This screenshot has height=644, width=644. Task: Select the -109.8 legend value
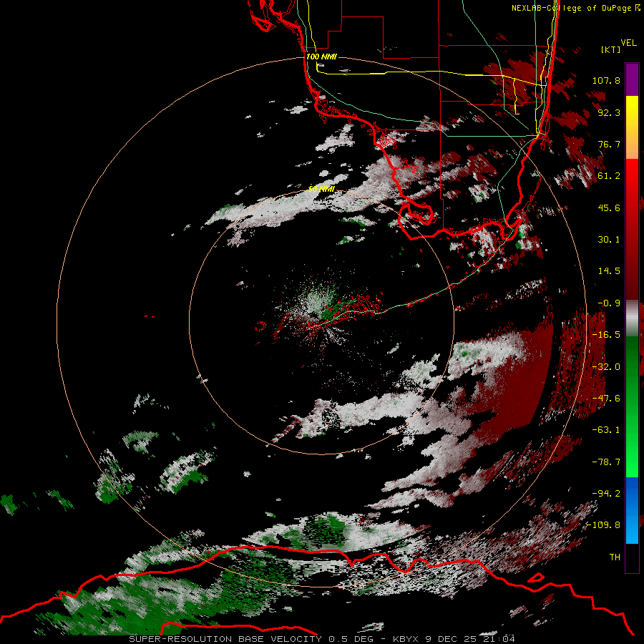(603, 525)
